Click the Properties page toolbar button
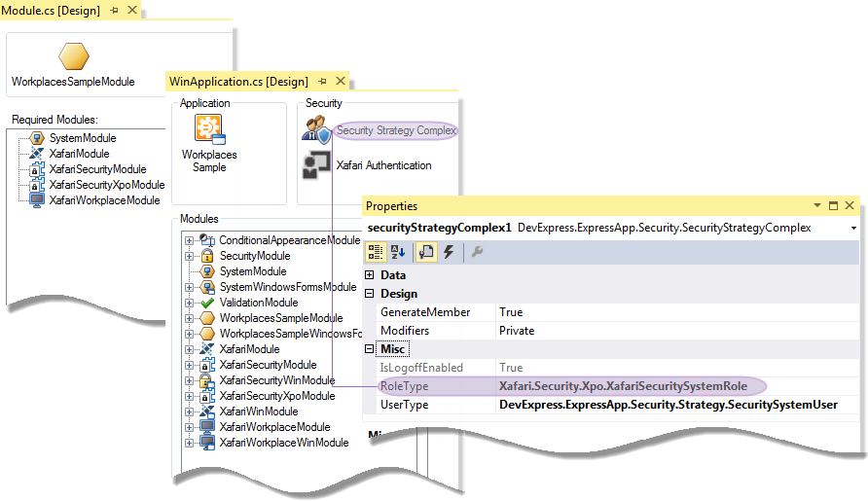Screen dimensions: 868x501 tap(426, 252)
